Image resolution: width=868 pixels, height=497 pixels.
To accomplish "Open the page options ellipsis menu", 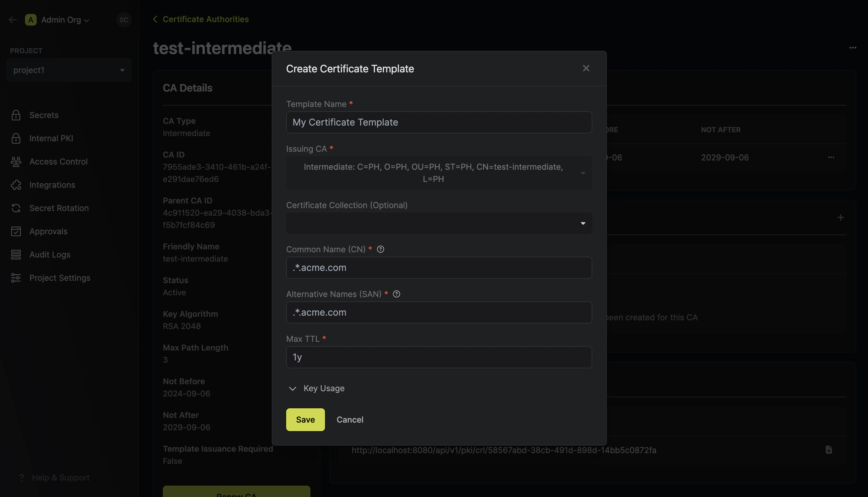I will pyautogui.click(x=853, y=47).
